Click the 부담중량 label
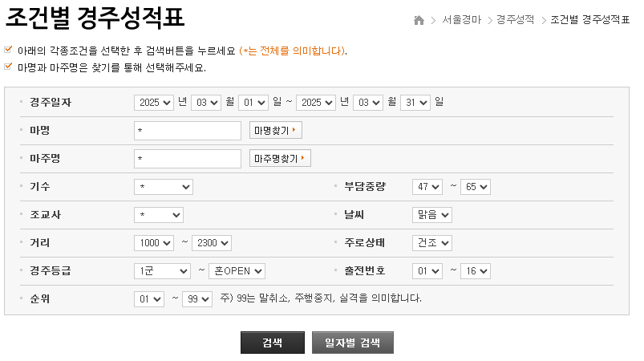The image size is (644, 361). click(365, 186)
